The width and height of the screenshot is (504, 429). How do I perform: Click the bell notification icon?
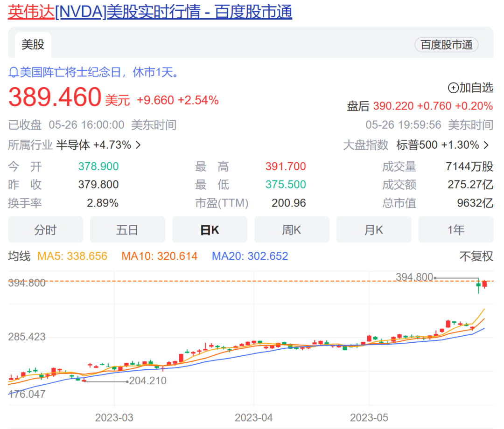pyautogui.click(x=13, y=73)
